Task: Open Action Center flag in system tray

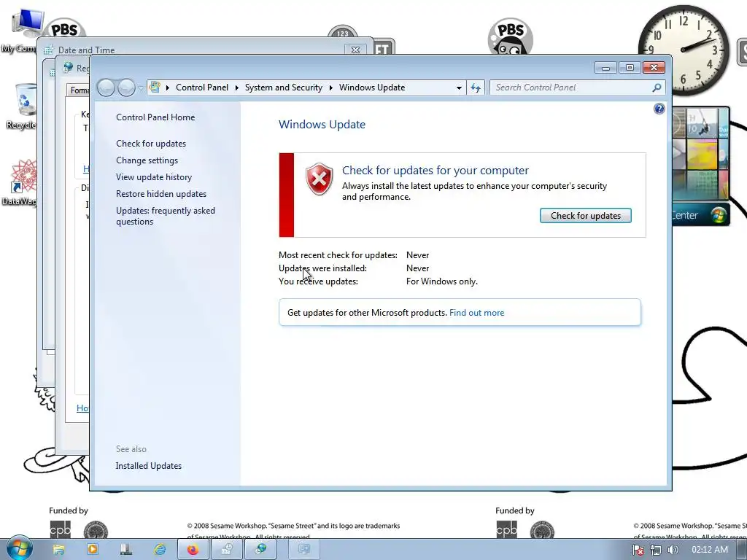Action: pyautogui.click(x=638, y=550)
